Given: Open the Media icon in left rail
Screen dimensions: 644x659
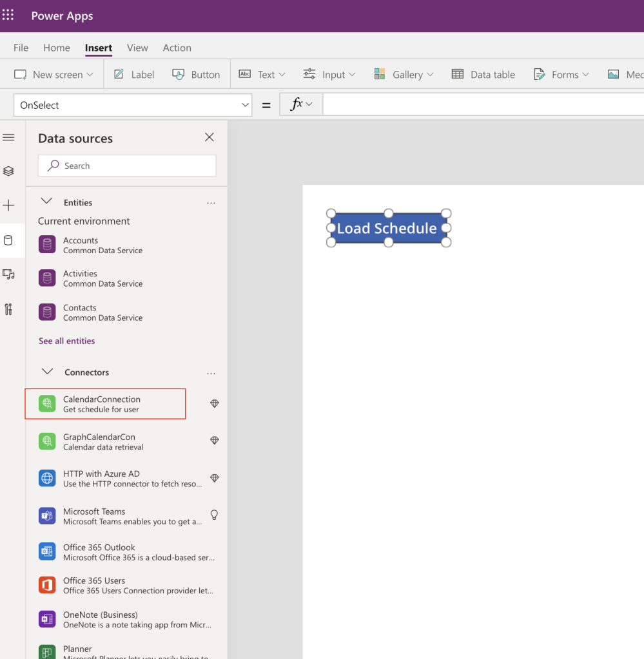Looking at the screenshot, I should 8,274.
